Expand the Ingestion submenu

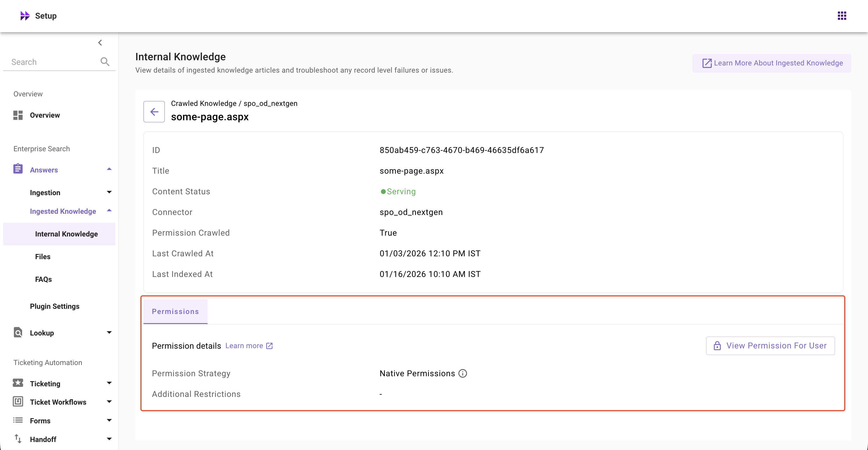pyautogui.click(x=109, y=192)
